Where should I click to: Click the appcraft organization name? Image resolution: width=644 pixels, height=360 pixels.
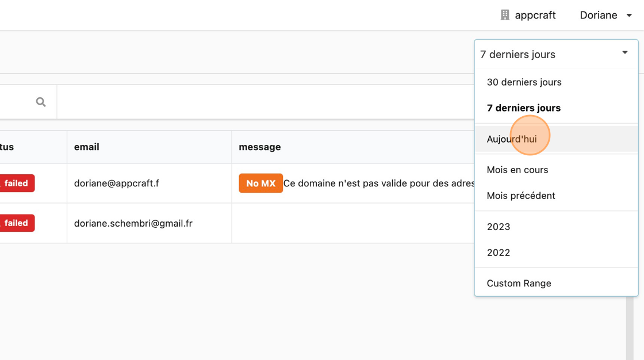[535, 16]
